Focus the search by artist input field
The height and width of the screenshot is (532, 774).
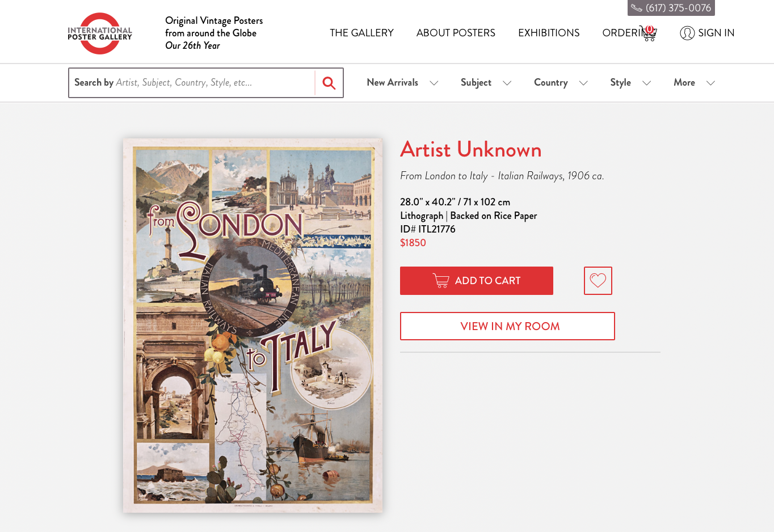point(192,83)
